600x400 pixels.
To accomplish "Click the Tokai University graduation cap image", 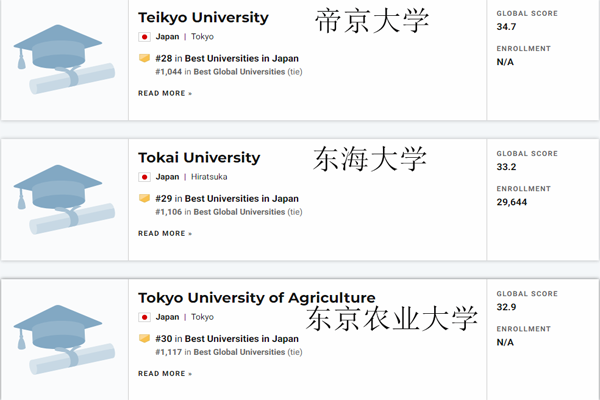I will 64,199.
